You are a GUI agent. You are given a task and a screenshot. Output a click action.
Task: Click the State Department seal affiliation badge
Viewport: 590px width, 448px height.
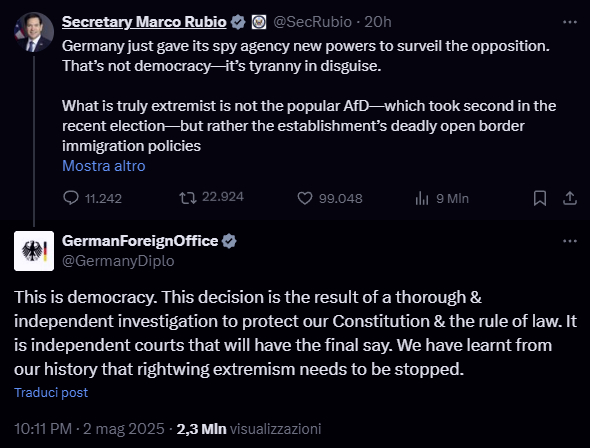(x=259, y=22)
